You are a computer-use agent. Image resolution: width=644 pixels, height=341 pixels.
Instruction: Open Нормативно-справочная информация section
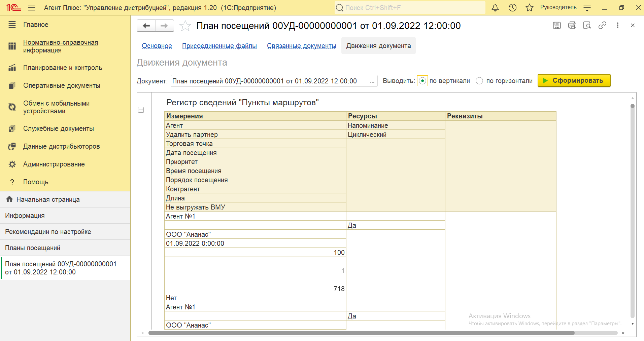(x=61, y=46)
